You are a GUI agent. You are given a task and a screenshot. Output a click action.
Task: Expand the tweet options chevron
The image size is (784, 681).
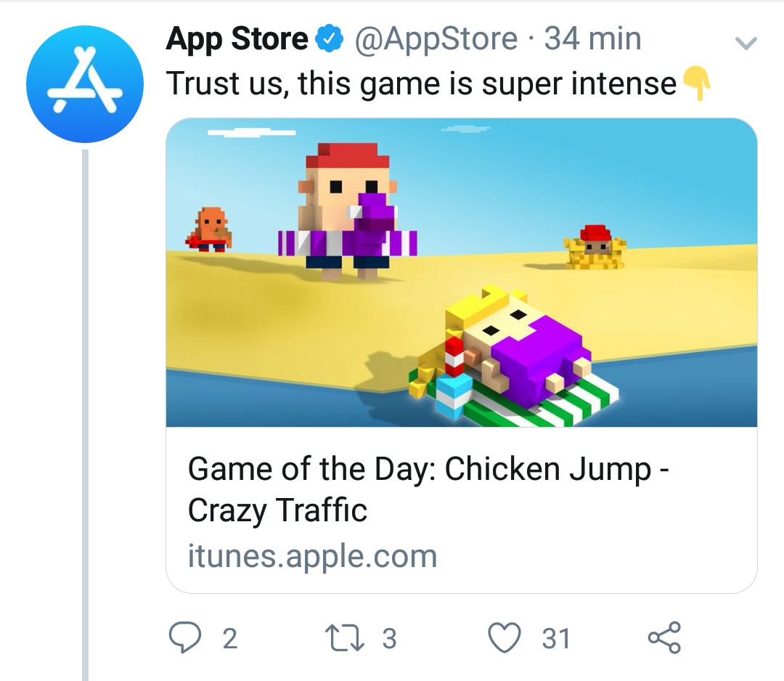click(746, 44)
